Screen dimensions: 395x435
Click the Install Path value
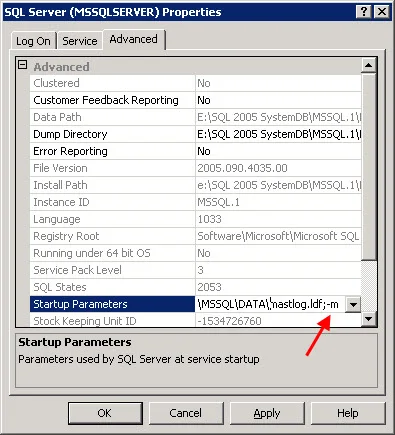(x=278, y=185)
